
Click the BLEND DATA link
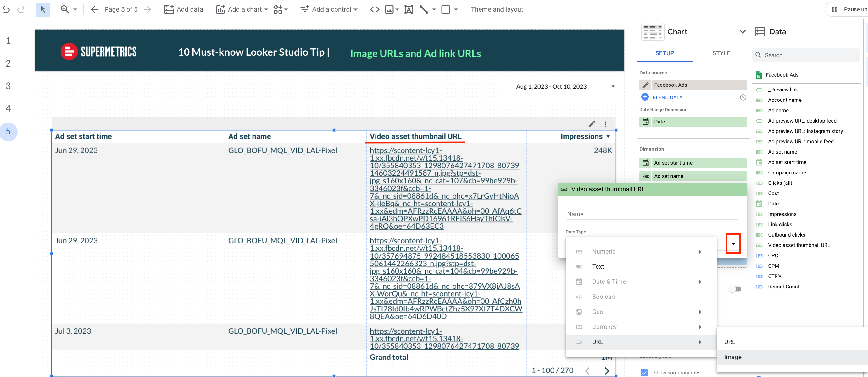coord(667,97)
